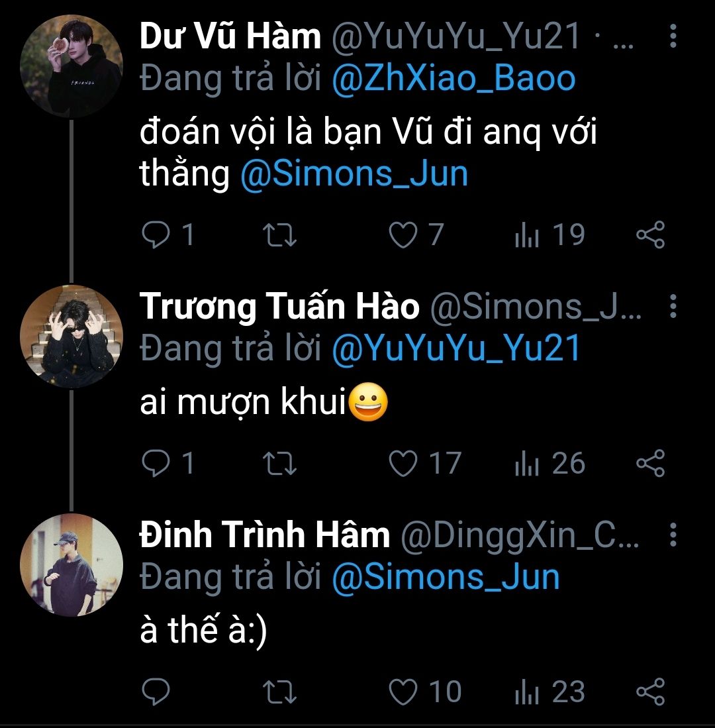Open the @ZhXiao_Baoo mention link
715x728 pixels.
(453, 79)
